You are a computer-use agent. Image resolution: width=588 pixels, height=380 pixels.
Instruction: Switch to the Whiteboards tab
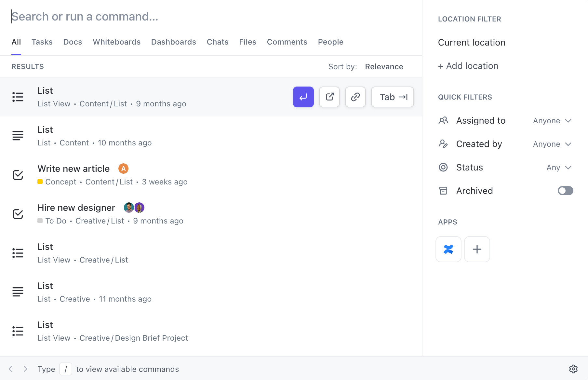click(x=116, y=42)
